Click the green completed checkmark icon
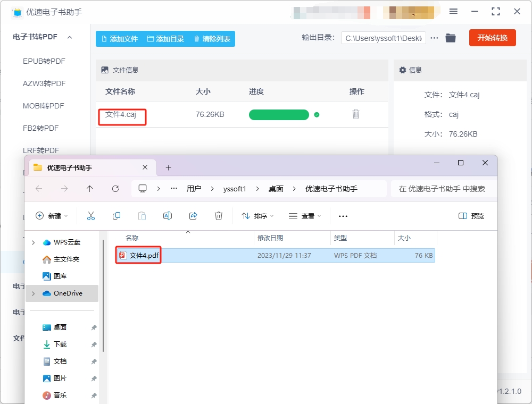Image resolution: width=532 pixels, height=404 pixels. (x=317, y=115)
